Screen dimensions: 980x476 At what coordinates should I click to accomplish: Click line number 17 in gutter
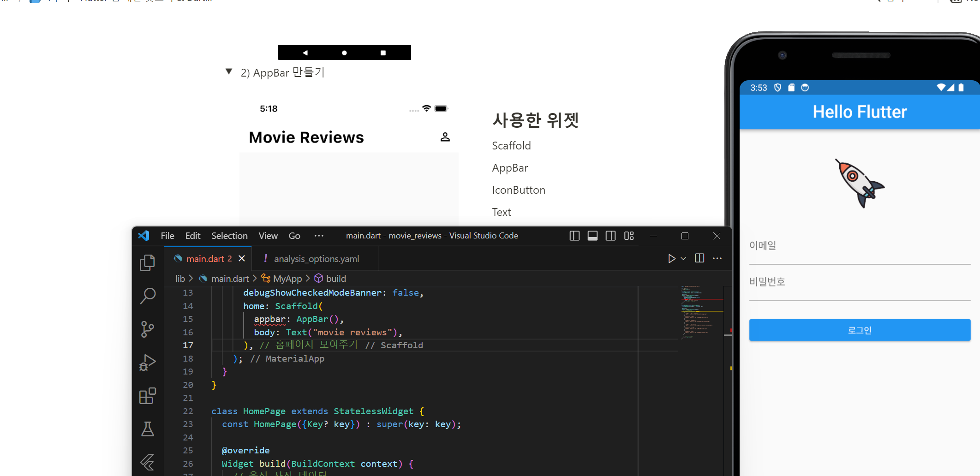[x=188, y=345]
